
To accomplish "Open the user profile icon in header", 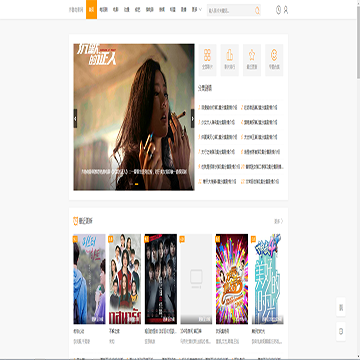I will click(x=286, y=10).
